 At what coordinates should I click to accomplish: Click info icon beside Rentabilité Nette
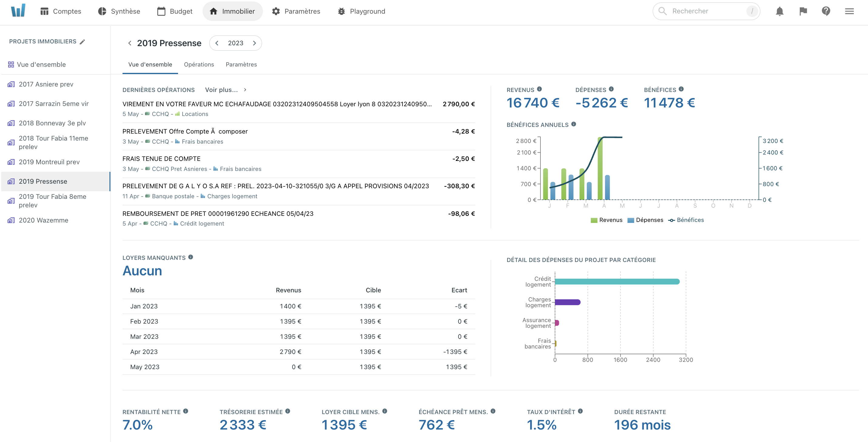point(186,411)
